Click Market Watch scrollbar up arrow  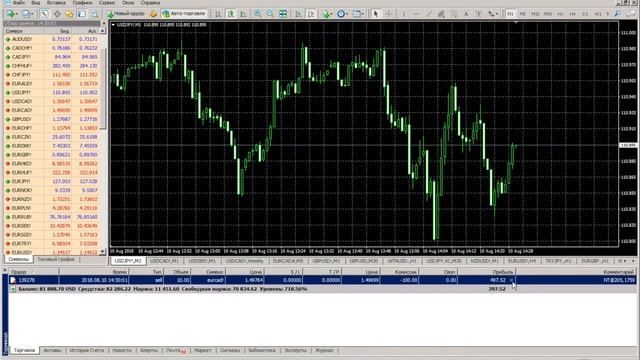[x=103, y=31]
